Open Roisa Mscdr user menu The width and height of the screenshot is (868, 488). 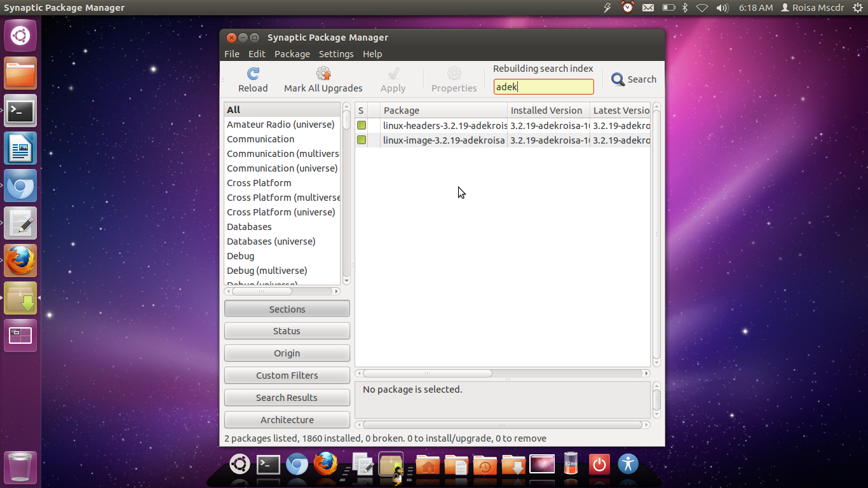[x=812, y=8]
